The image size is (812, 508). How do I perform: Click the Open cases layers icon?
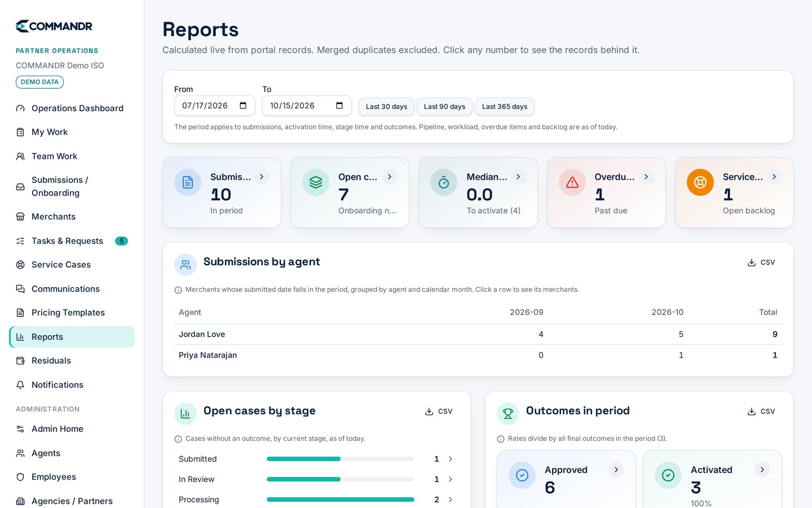click(x=316, y=182)
